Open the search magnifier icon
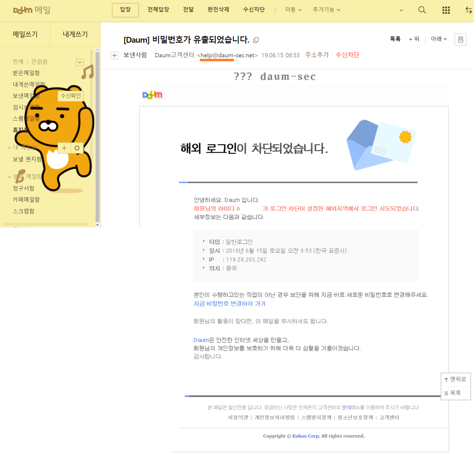The width and height of the screenshot is (476, 454). click(x=422, y=10)
